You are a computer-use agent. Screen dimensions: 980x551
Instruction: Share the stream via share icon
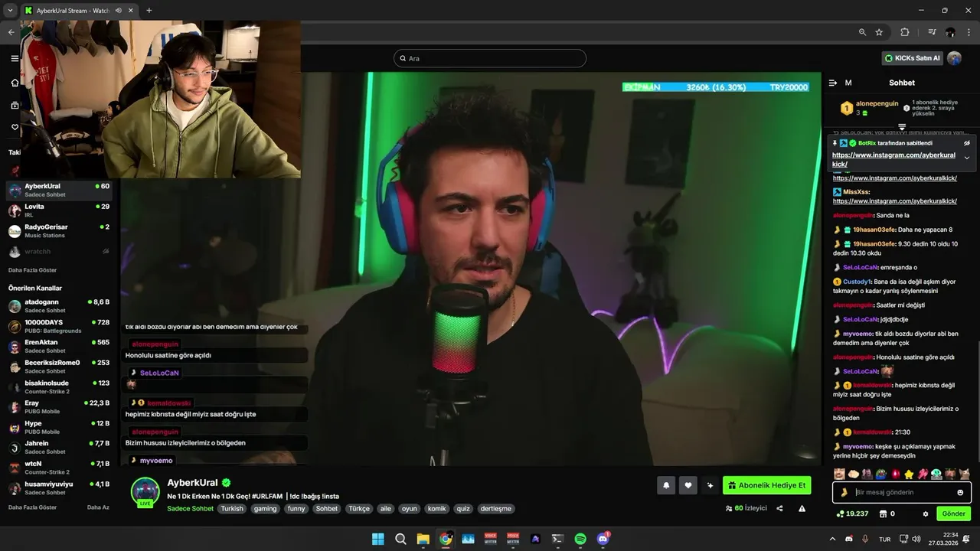779,508
